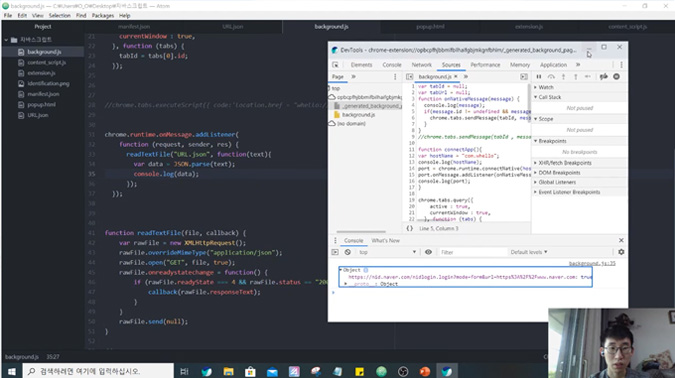Open console settings gear

coord(621,252)
